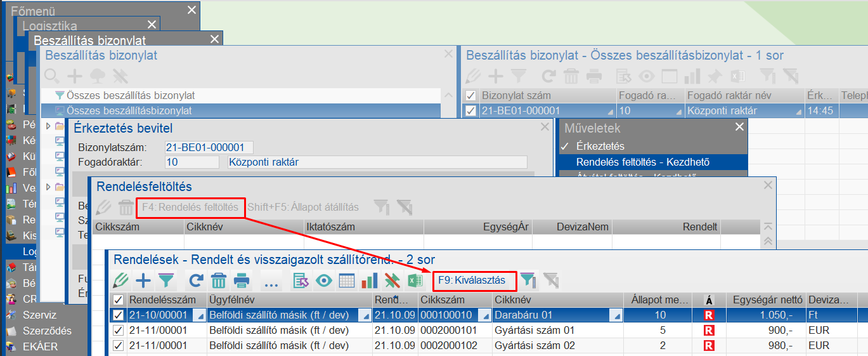The height and width of the screenshot is (356, 868).
Task: Select EKÁER in main menu sidebar
Action: (x=40, y=346)
